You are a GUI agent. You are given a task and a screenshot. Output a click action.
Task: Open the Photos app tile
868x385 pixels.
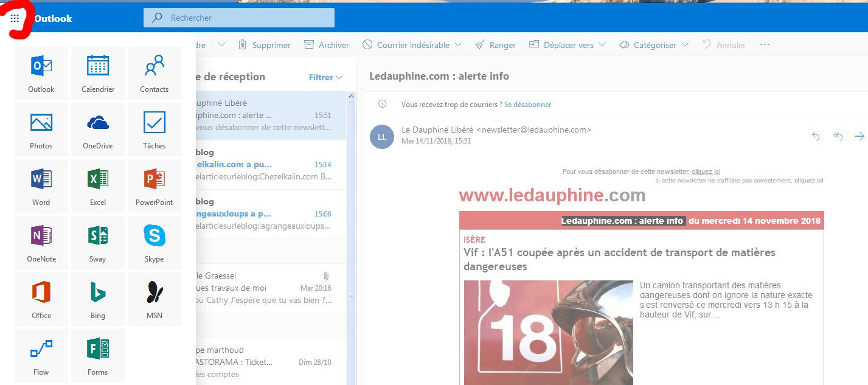click(x=41, y=130)
